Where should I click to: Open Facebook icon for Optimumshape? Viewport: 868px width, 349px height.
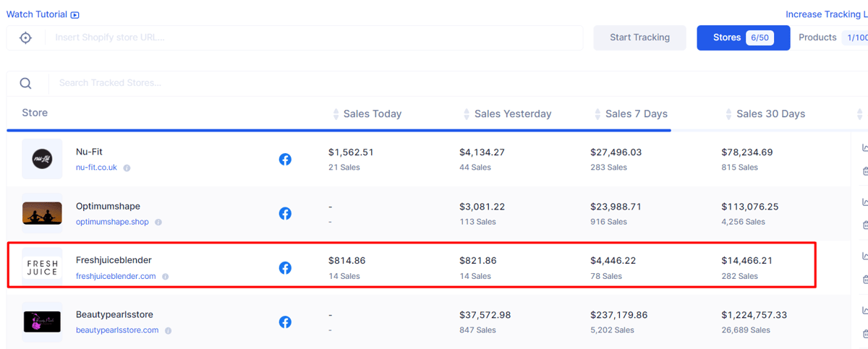(x=285, y=213)
